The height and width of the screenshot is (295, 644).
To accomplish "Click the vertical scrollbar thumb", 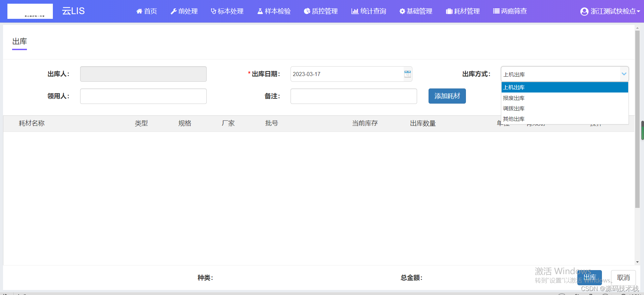I will 637,119.
